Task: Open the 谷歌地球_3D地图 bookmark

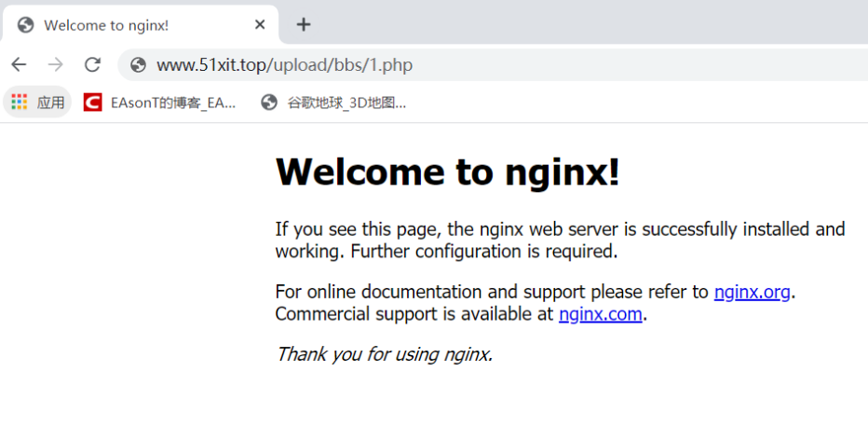Action: pos(333,103)
